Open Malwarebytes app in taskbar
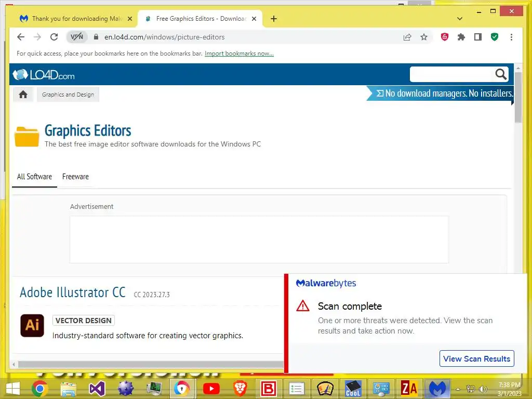 tap(437, 389)
